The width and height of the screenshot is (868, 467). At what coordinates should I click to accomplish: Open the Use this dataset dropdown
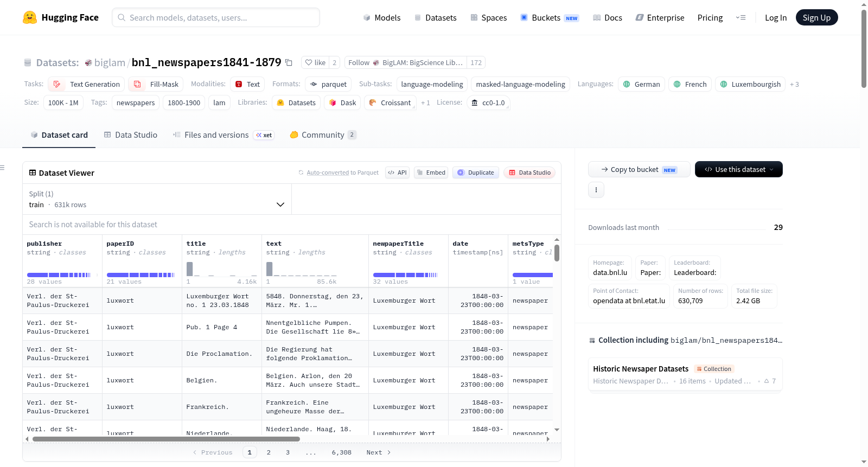click(738, 169)
